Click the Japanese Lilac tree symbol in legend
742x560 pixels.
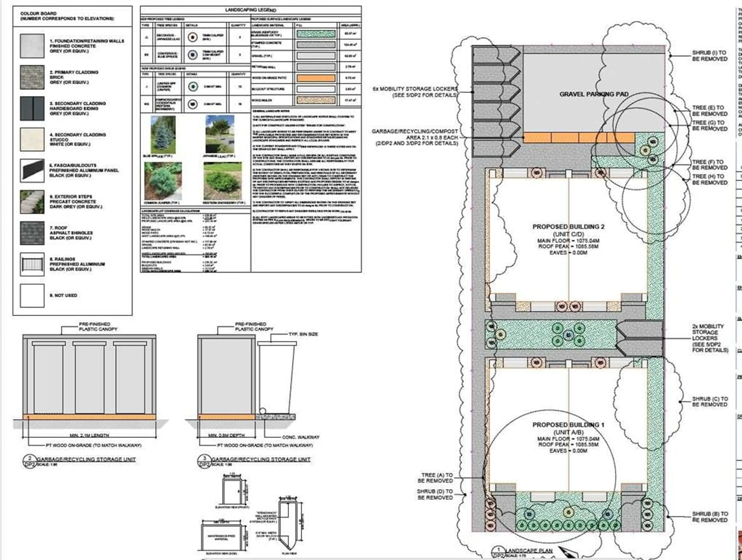(192, 37)
